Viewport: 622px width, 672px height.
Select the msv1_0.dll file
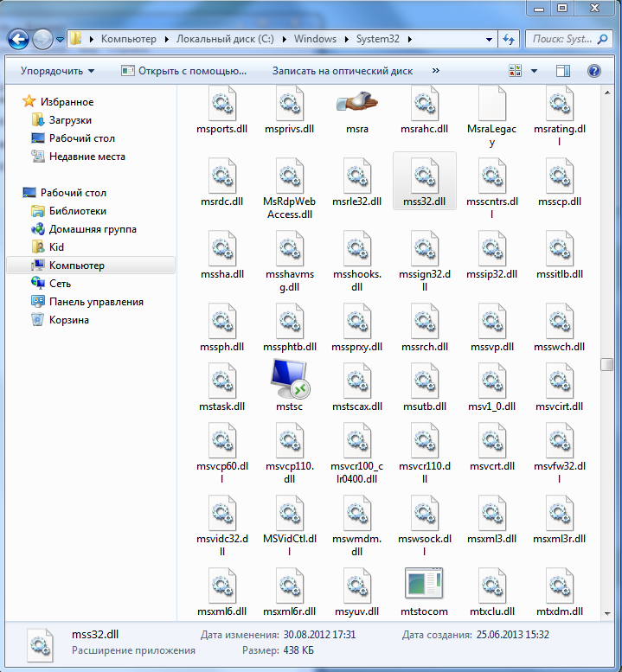491,387
